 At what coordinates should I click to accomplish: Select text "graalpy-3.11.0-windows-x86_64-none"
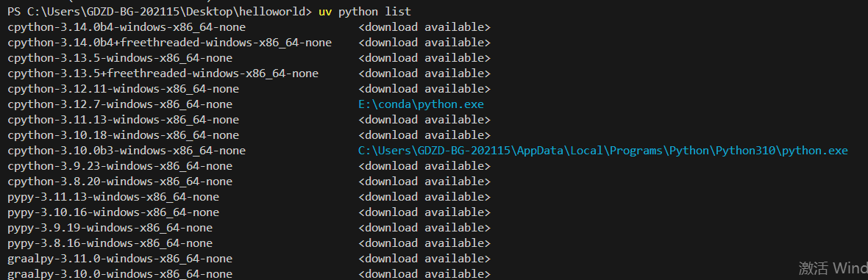pyautogui.click(x=120, y=259)
